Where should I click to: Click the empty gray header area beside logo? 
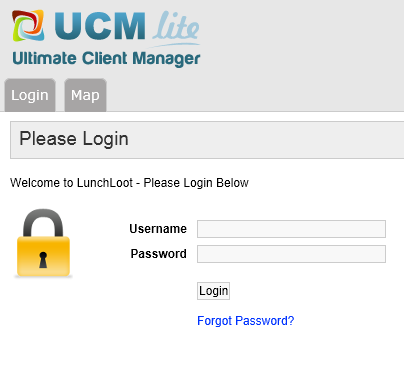tap(300, 37)
